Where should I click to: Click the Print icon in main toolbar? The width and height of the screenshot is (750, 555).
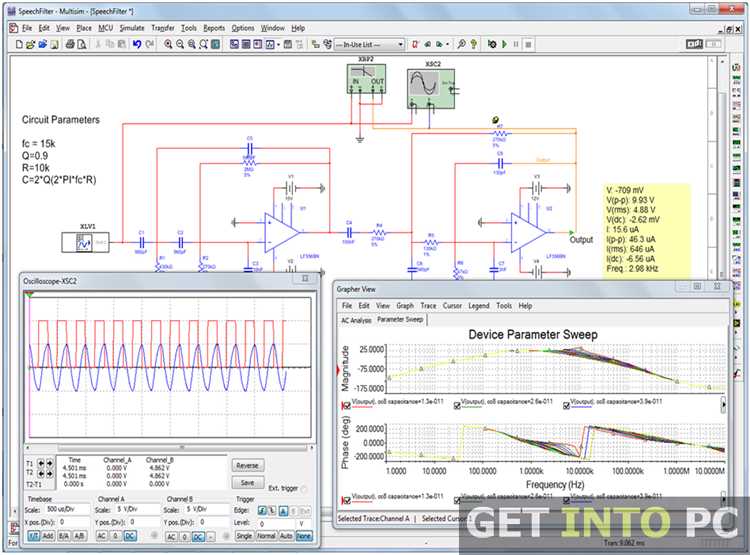(70, 44)
